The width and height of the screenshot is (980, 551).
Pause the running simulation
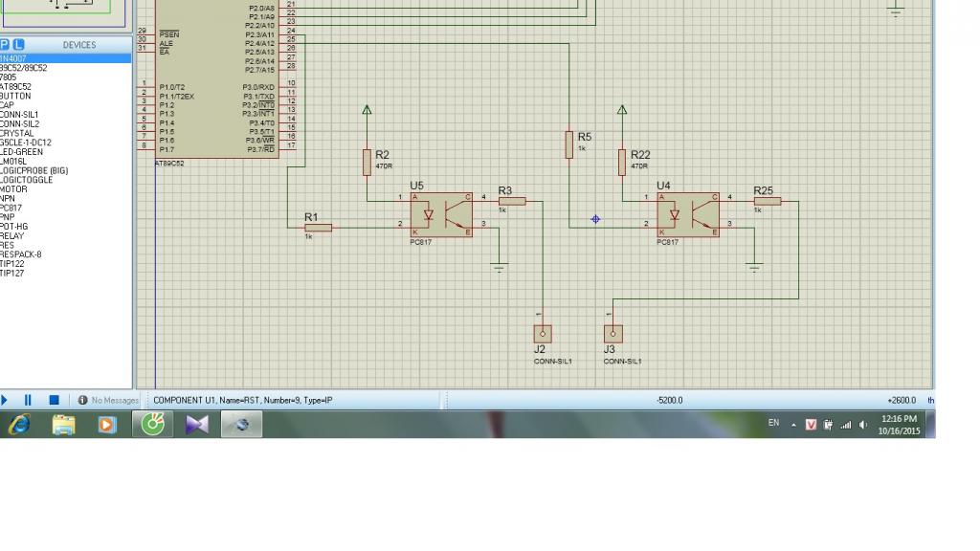pos(29,400)
